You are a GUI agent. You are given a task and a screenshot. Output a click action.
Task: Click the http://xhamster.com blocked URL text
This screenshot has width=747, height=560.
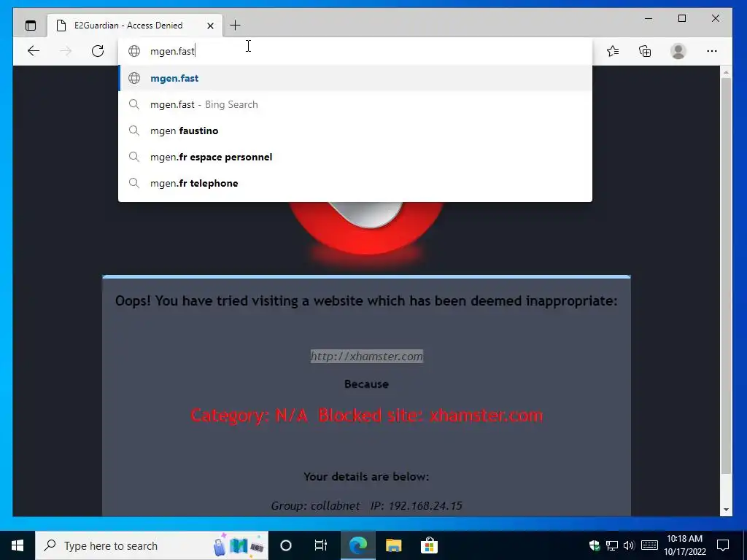pos(367,356)
